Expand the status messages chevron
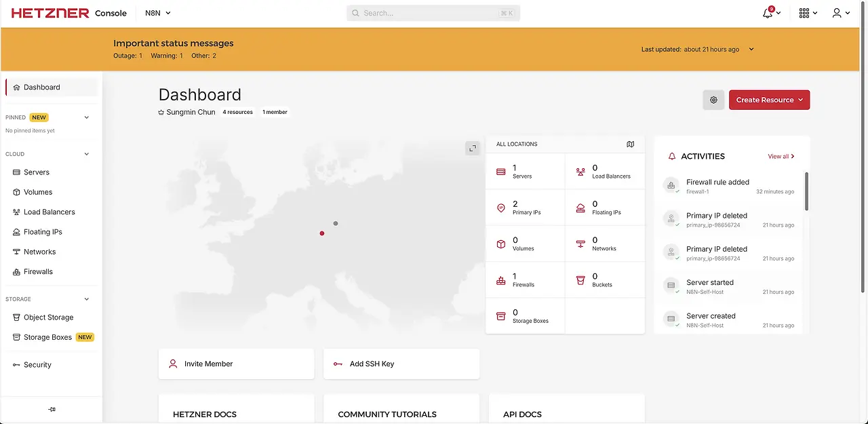 [751, 49]
